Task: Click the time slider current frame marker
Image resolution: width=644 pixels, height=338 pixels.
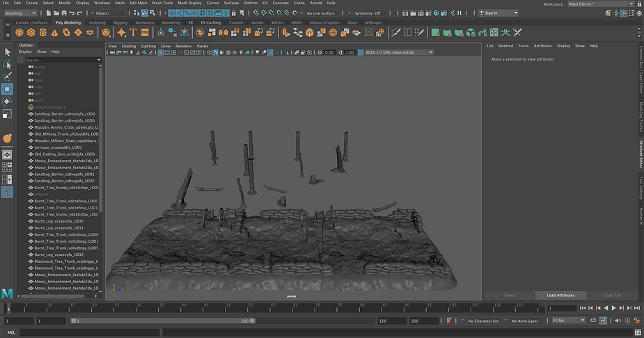Action: point(8,307)
